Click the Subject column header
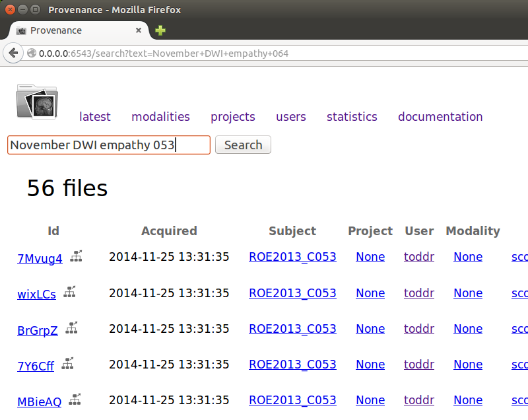Screen dimensions: 528x420 tap(292, 231)
